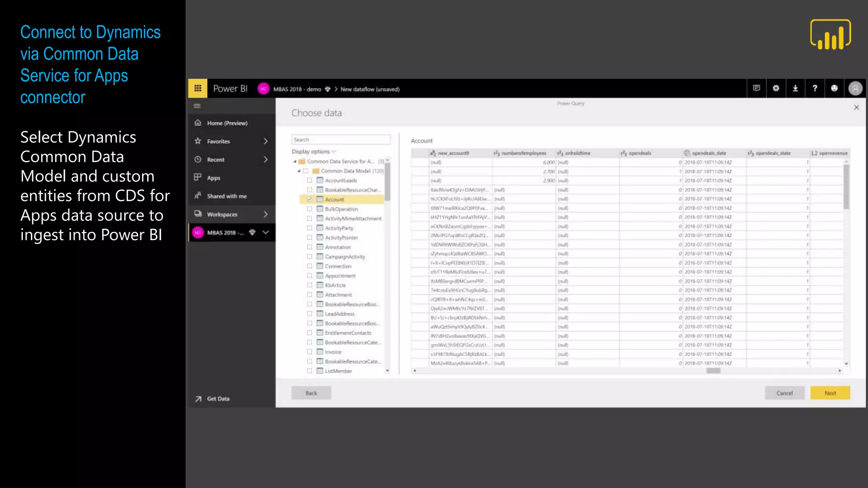Image resolution: width=868 pixels, height=488 pixels.
Task: Click the Workspaces icon
Action: tap(198, 214)
